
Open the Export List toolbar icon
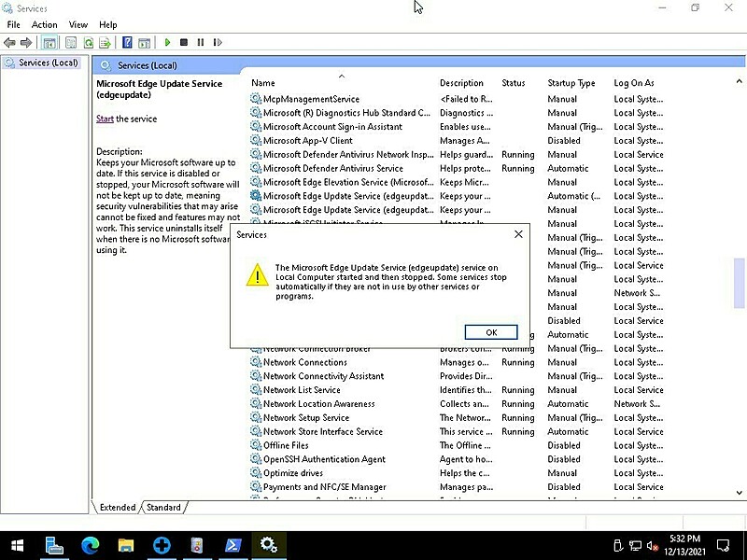click(x=106, y=42)
